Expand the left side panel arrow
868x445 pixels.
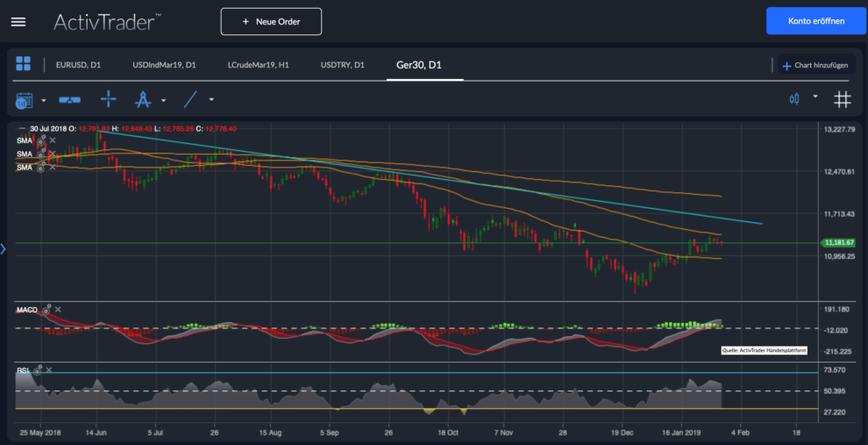3,248
